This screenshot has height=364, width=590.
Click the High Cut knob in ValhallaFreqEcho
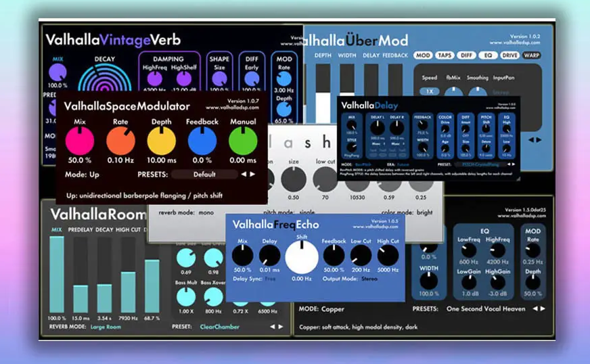tap(388, 255)
